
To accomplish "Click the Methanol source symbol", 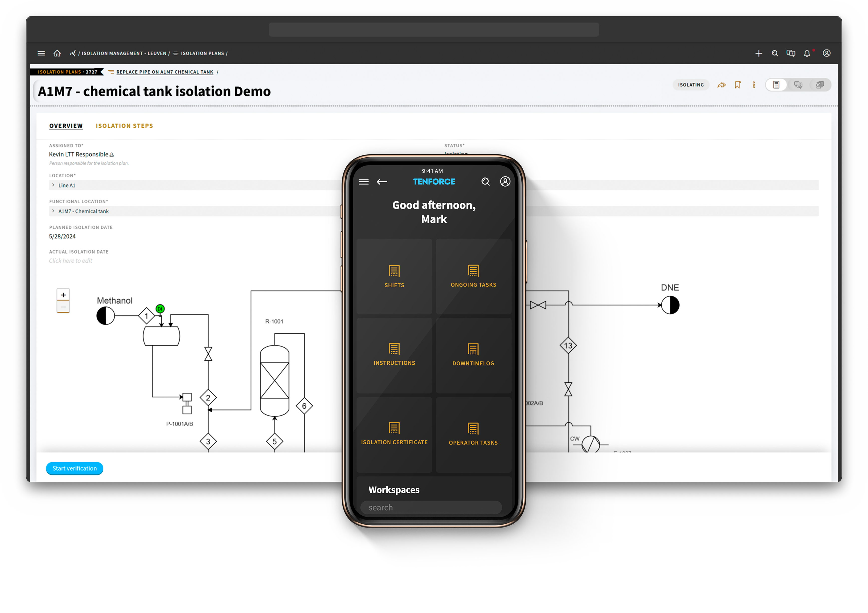I will [105, 316].
